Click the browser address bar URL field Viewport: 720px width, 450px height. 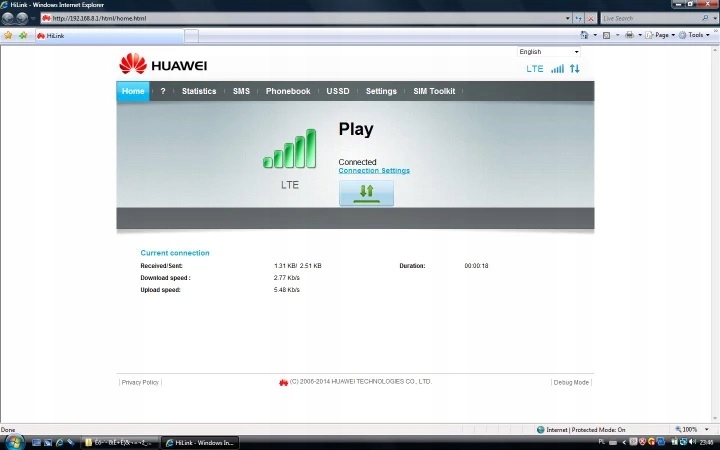(x=300, y=18)
